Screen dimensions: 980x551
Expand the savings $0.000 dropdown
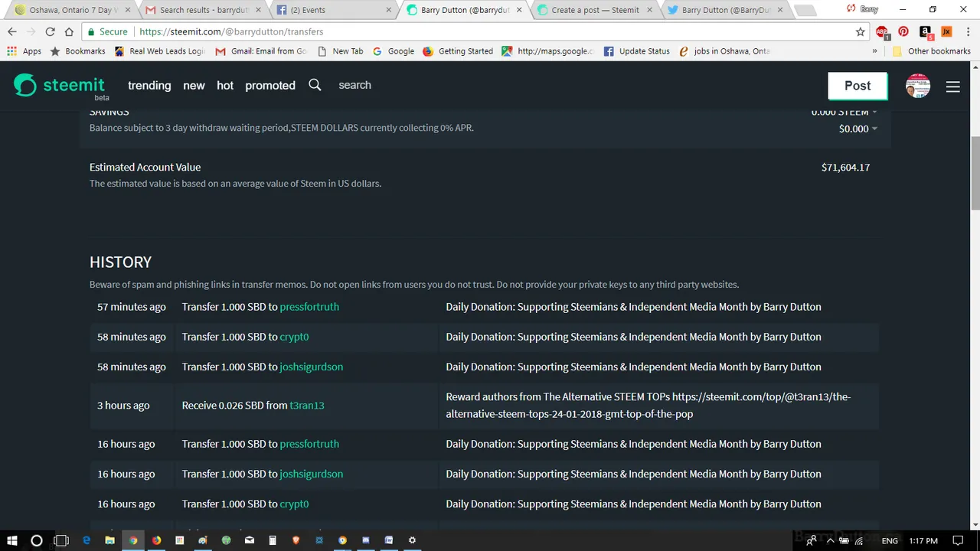[857, 129]
